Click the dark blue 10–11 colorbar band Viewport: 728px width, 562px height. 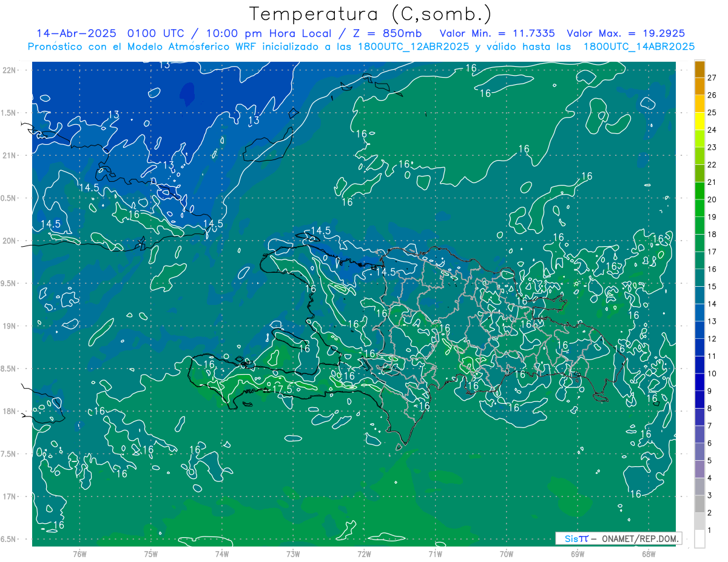(699, 365)
